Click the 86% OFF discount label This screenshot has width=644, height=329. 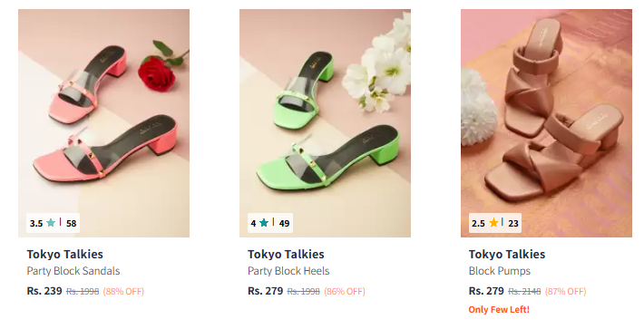pyautogui.click(x=345, y=292)
